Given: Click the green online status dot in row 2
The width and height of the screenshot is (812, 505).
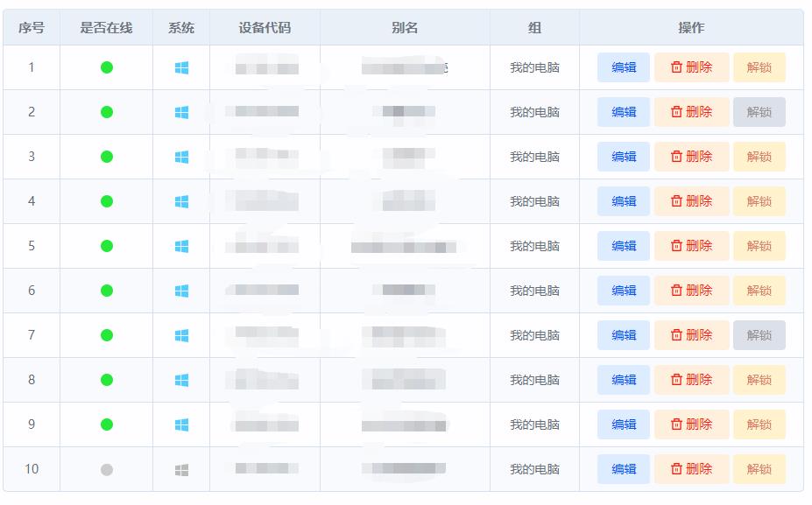Looking at the screenshot, I should [x=107, y=112].
